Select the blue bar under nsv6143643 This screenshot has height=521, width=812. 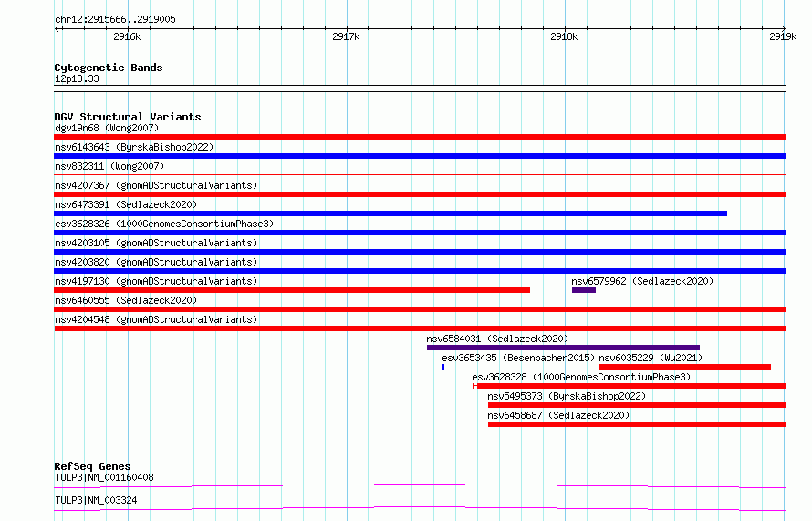click(x=420, y=156)
